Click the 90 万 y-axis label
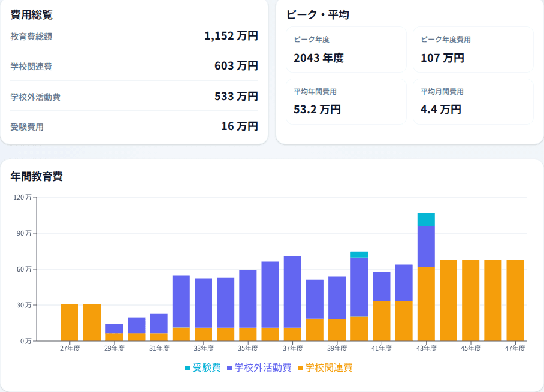Screen dimensions: 544x392 click(24, 233)
